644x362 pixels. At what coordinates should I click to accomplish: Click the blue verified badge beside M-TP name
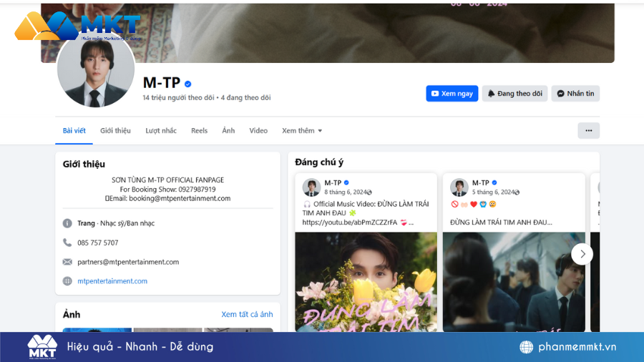[187, 84]
